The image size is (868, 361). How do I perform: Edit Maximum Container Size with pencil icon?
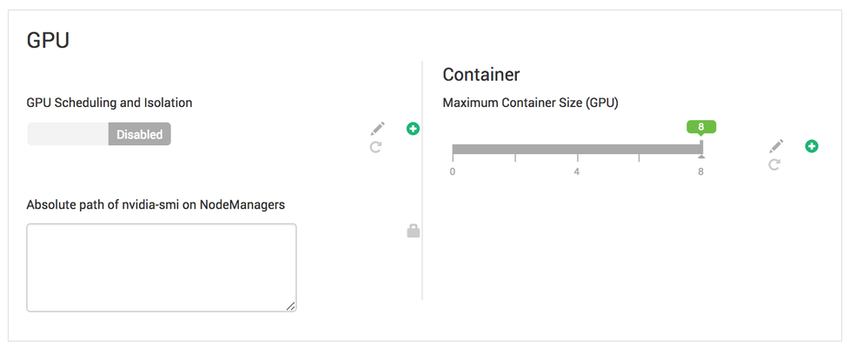coord(776,145)
